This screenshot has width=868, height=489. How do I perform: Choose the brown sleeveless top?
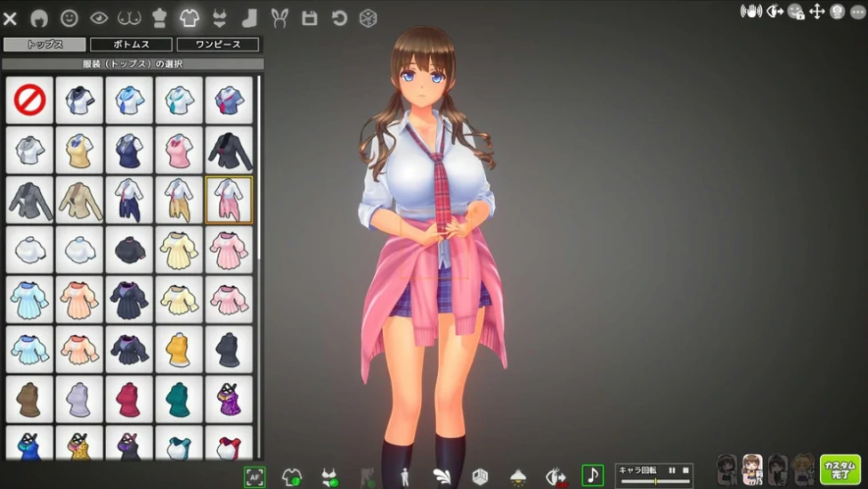click(x=30, y=399)
